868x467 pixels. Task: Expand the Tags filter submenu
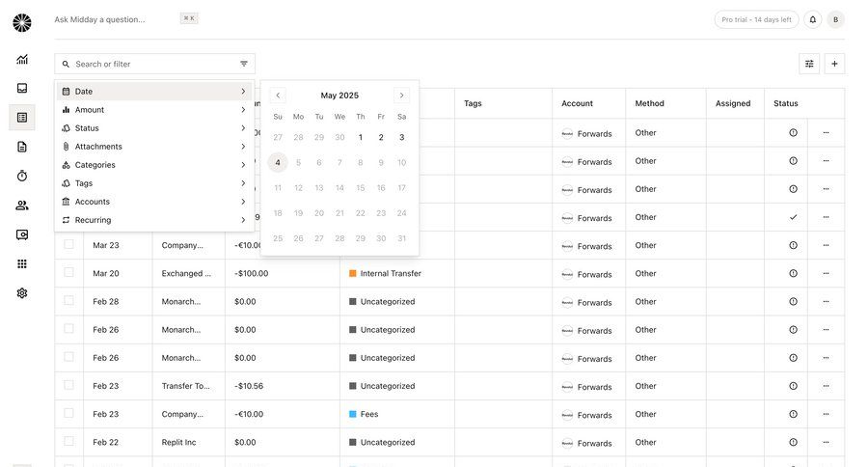coord(154,183)
